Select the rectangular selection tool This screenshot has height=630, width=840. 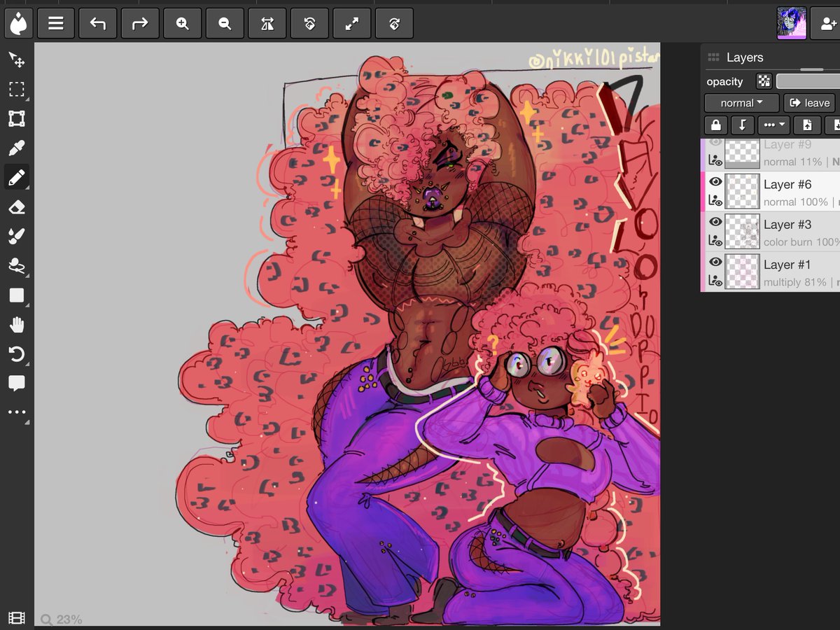tap(17, 89)
